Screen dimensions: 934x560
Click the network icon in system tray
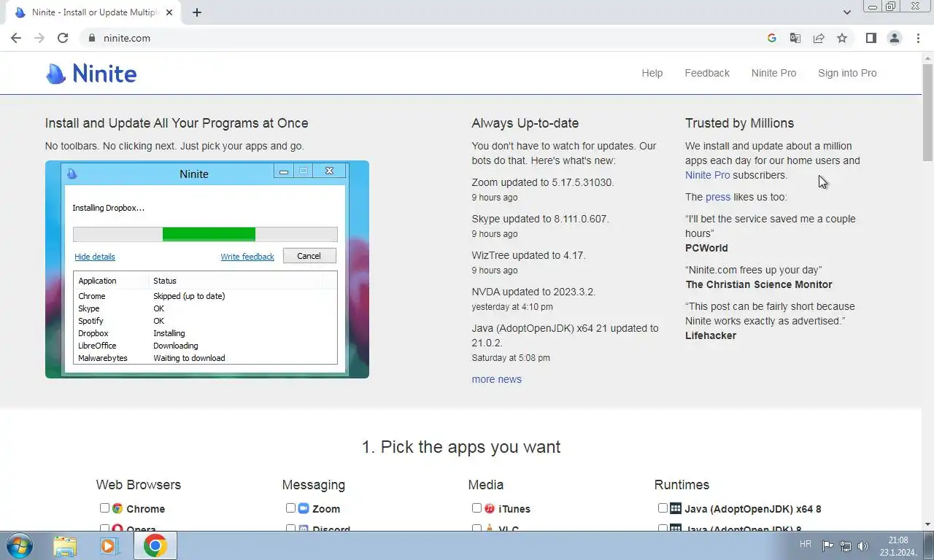click(846, 545)
